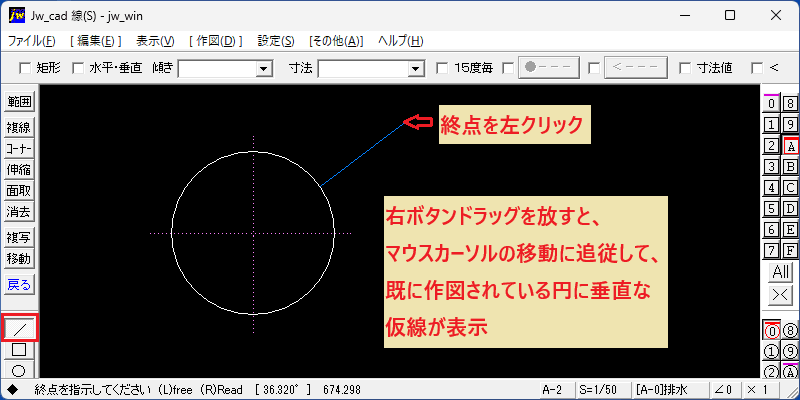Screen dimensions: 800x400
Task: Select layer D in the upper layer bar
Action: click(x=790, y=209)
